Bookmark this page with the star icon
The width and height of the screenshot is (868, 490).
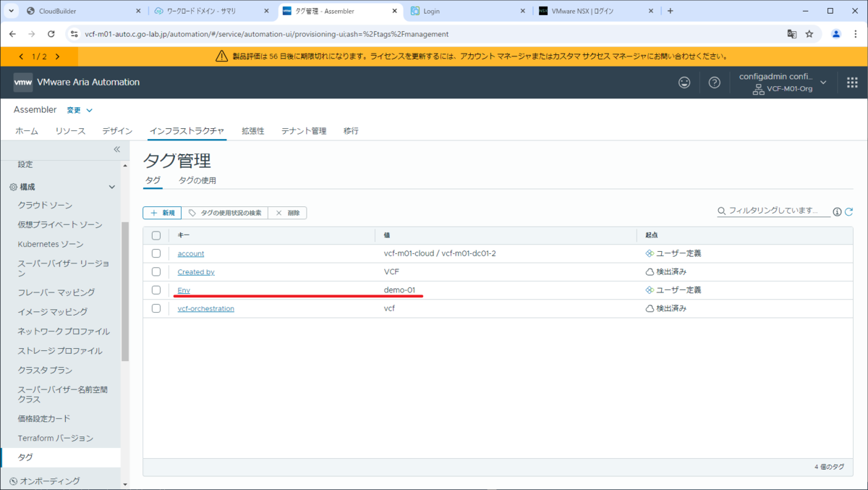point(809,34)
